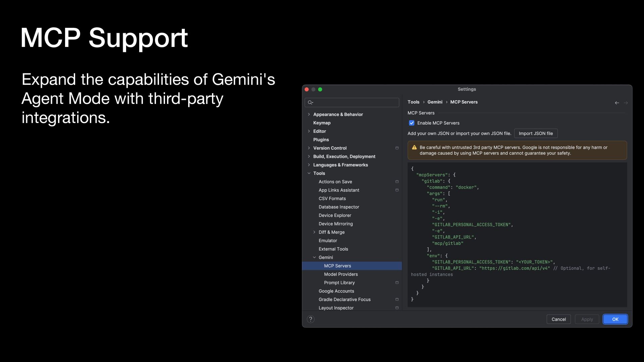The width and height of the screenshot is (644, 362).
Task: Expand the Appearance & Behavior section
Action: click(309, 114)
